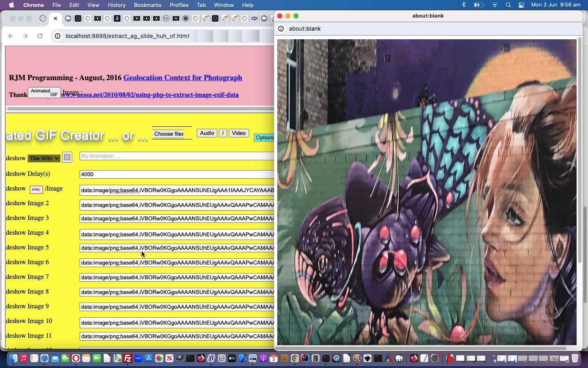Open Bluetooth status menu
This screenshot has width=588, height=368.
click(463, 5)
